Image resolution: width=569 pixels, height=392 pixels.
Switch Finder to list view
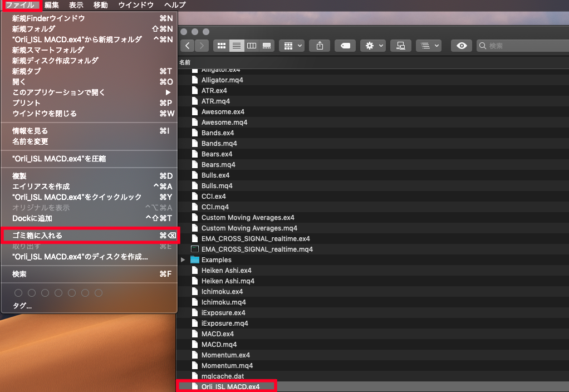click(237, 46)
